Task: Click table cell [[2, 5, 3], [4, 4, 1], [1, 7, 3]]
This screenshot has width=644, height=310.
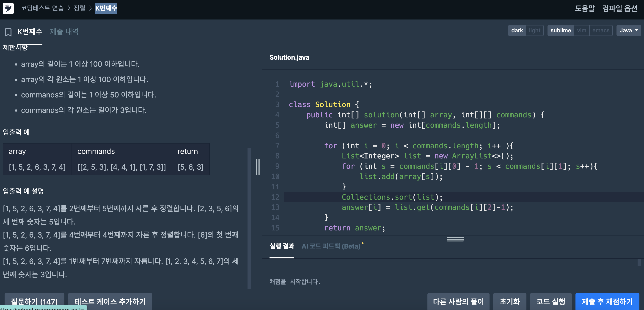Action: [x=122, y=167]
